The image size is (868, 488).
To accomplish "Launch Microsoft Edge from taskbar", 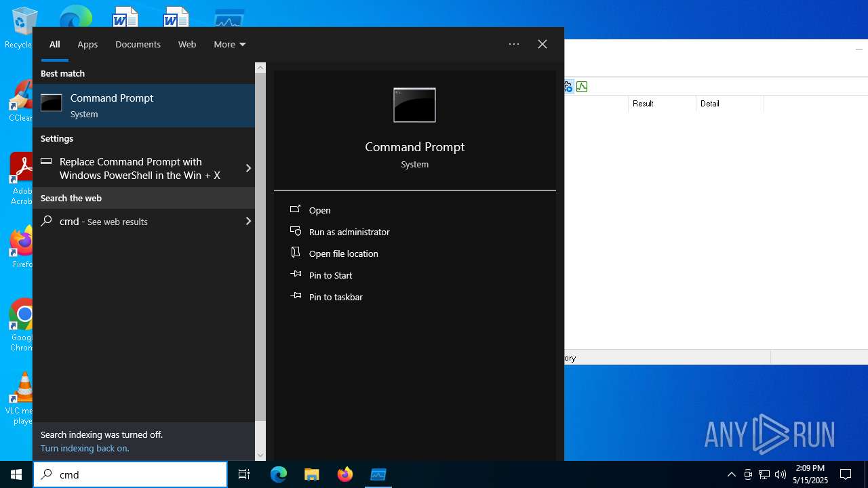I will pyautogui.click(x=279, y=474).
